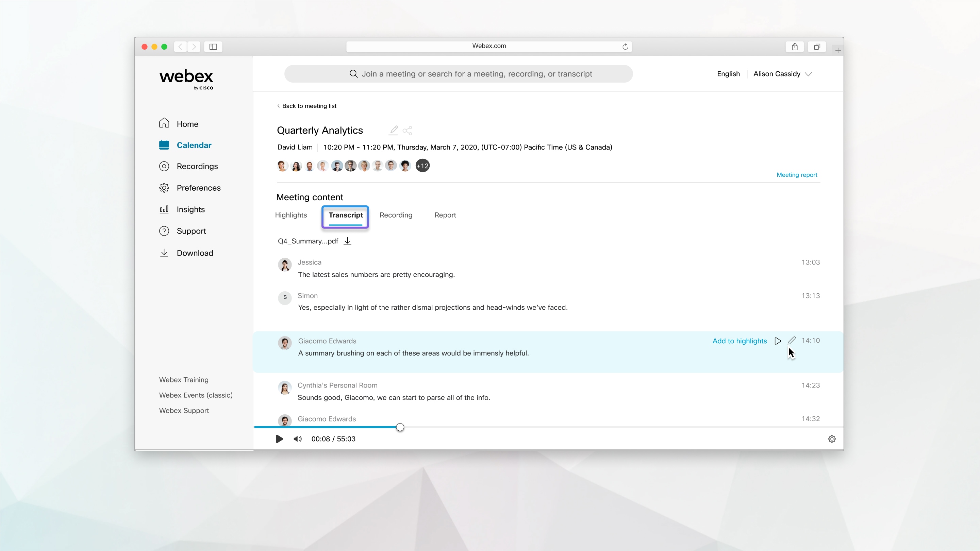Open the Recording tab
The height and width of the screenshot is (551, 980).
tap(396, 215)
